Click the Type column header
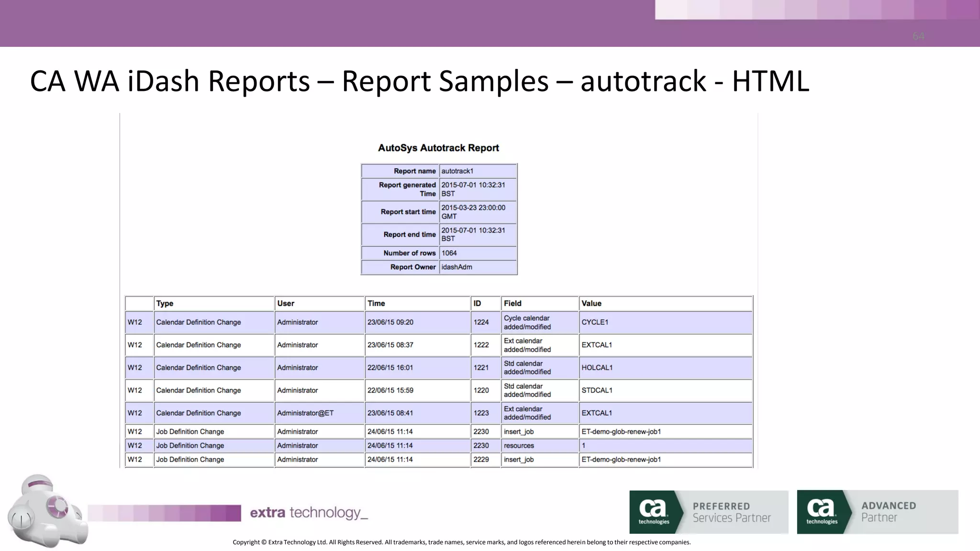 click(x=165, y=303)
